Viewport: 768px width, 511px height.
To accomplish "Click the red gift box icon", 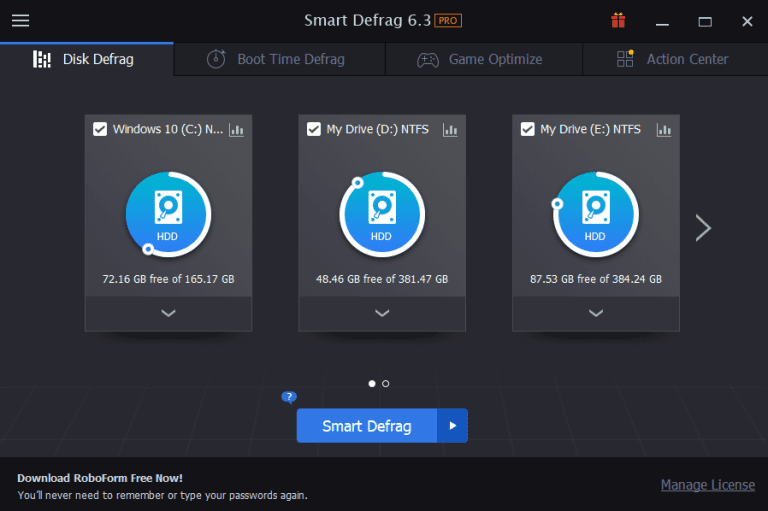I will 618,21.
